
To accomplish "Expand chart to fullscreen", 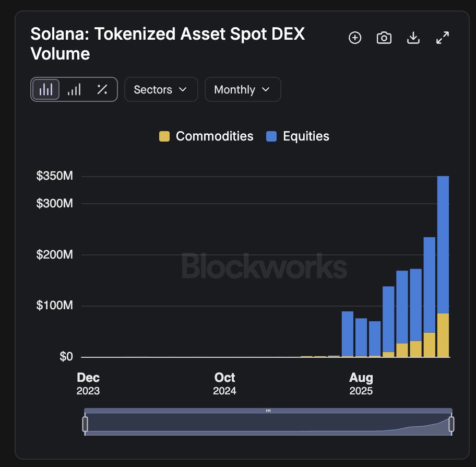I will [443, 38].
